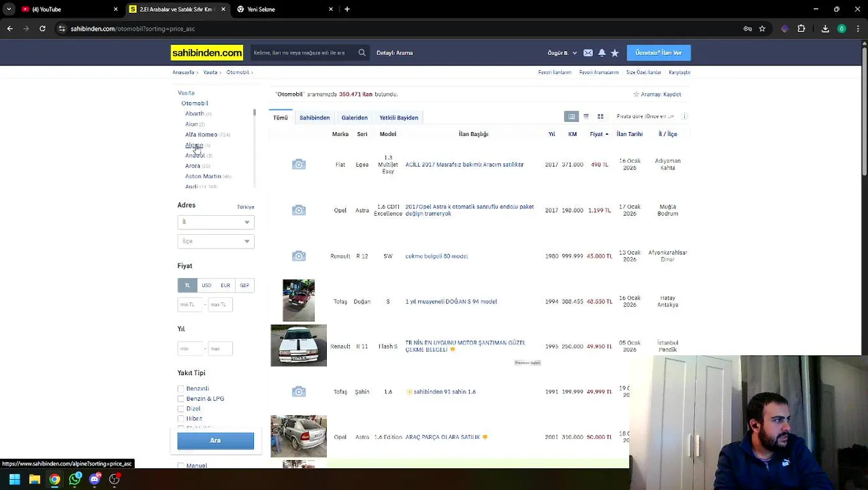Open favorites star icon in header
The image size is (868, 490).
tap(614, 52)
